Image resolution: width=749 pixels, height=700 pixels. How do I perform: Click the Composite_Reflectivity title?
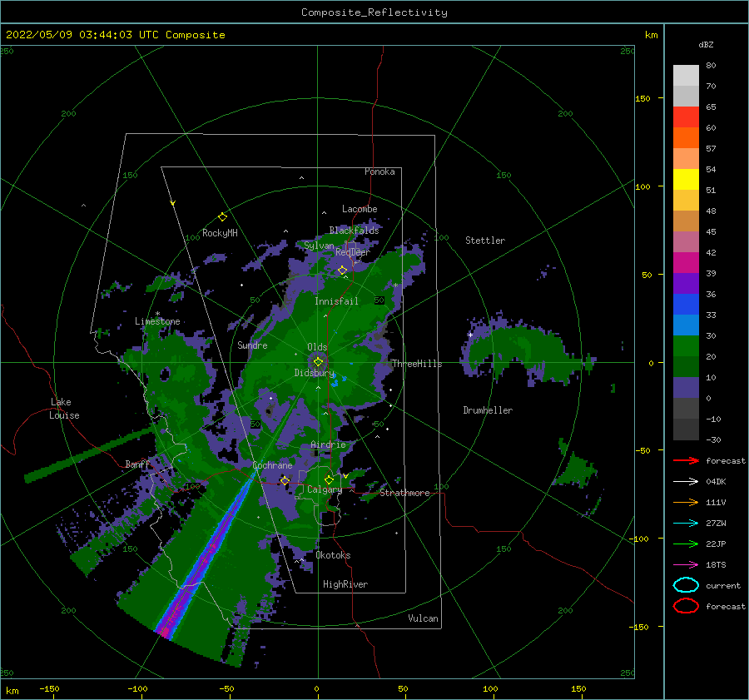click(x=374, y=12)
